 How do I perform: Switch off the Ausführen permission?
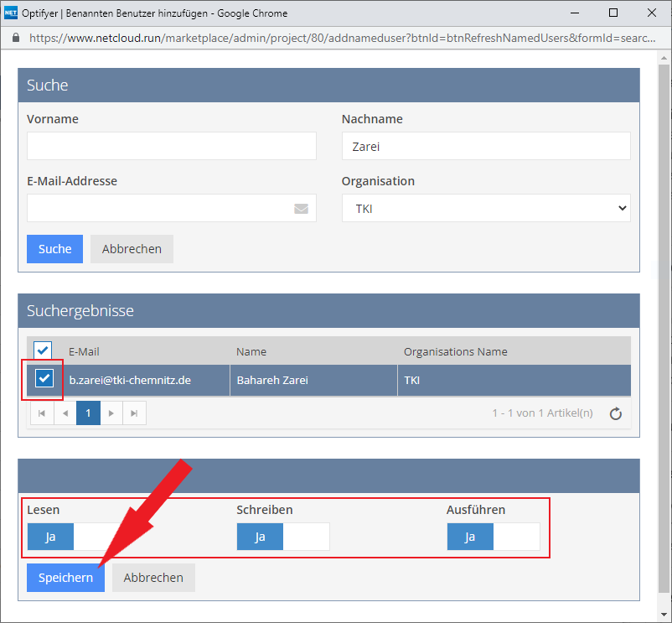pos(493,537)
